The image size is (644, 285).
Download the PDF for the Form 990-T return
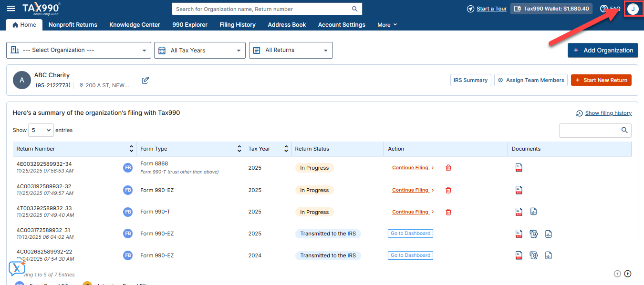(x=519, y=212)
